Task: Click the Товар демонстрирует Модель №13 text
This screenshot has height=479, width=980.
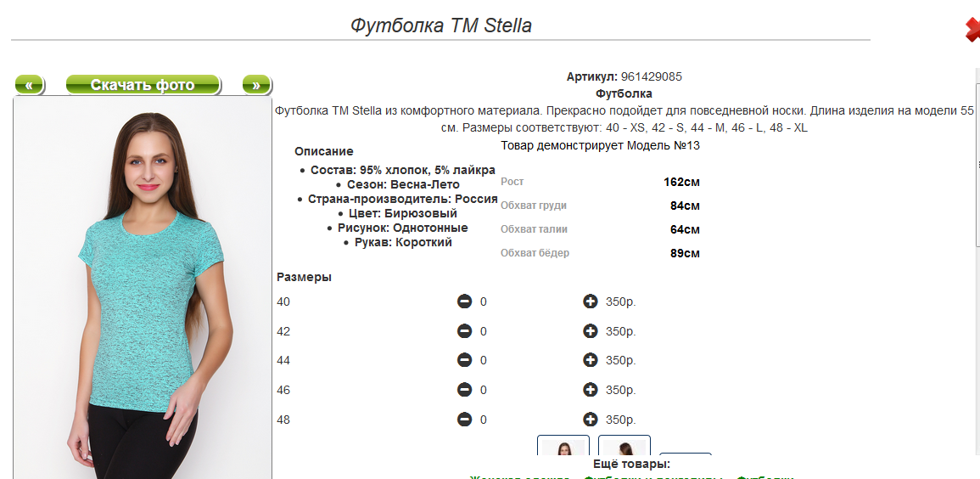Action: click(601, 146)
